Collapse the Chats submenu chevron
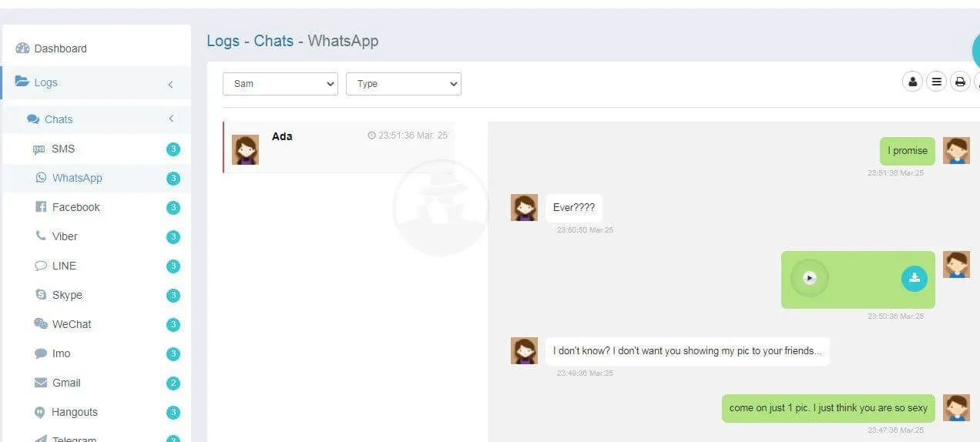Image resolution: width=980 pixels, height=442 pixels. (170, 119)
